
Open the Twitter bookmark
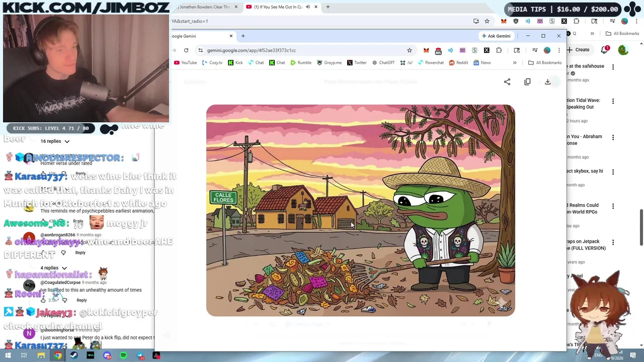pyautogui.click(x=357, y=63)
